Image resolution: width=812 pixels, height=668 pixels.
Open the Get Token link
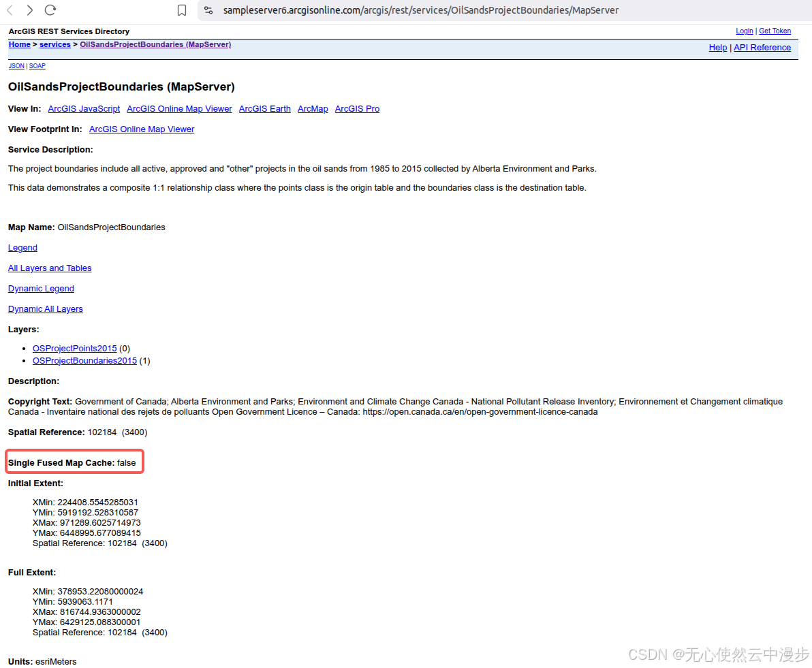pos(775,31)
